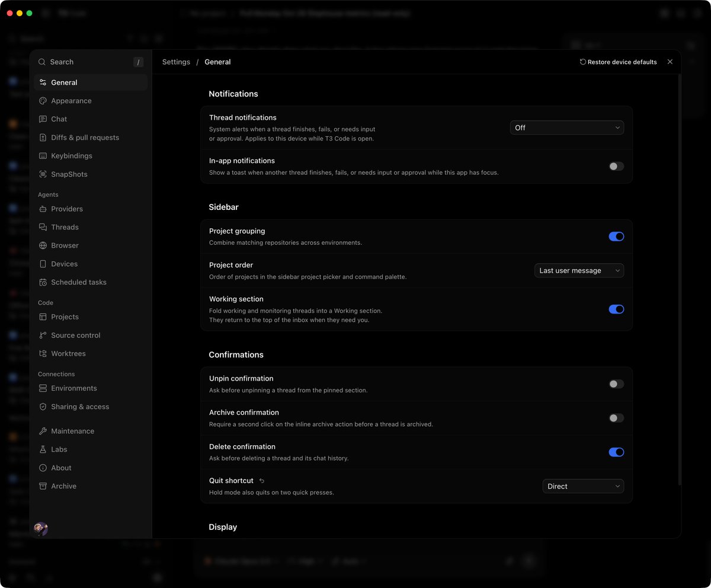Enable the Unpin confirmation switch
This screenshot has width=711, height=588.
pyautogui.click(x=616, y=384)
